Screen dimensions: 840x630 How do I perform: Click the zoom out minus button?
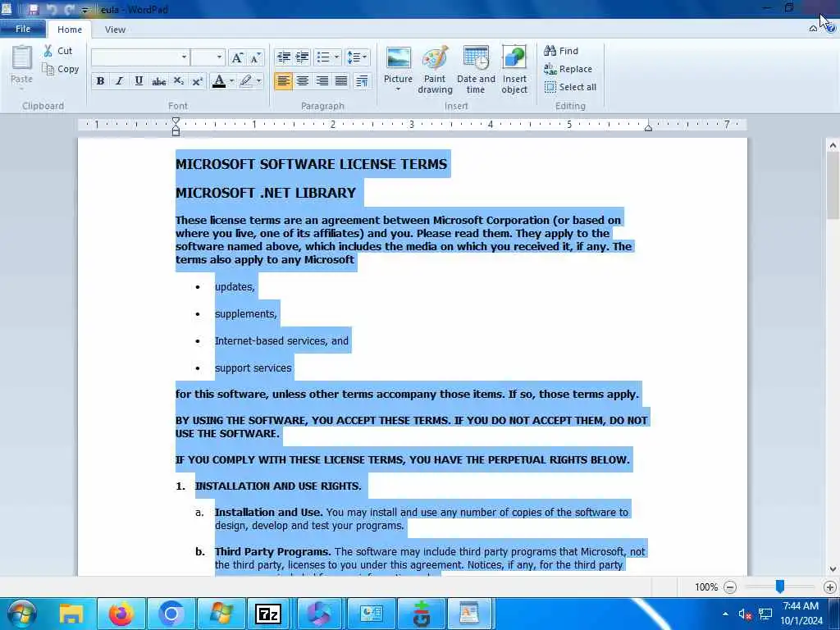[729, 587]
